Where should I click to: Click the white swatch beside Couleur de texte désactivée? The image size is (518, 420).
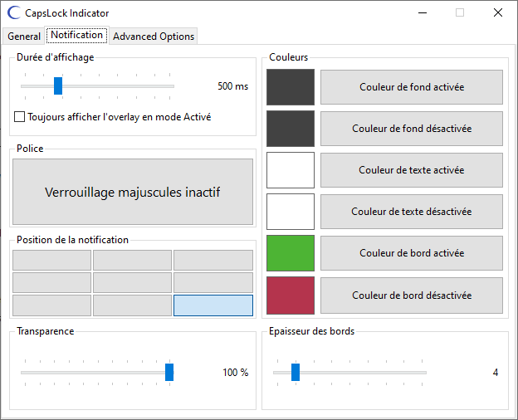[291, 212]
